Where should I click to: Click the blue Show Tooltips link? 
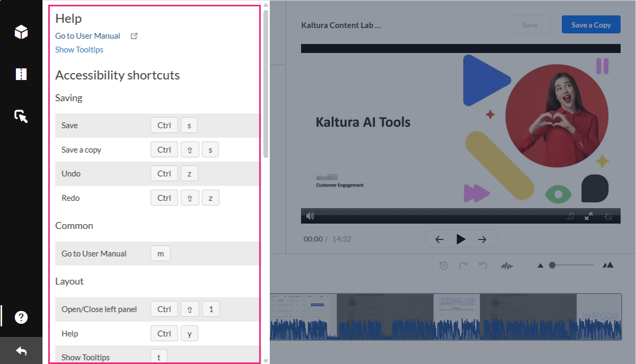(79, 50)
